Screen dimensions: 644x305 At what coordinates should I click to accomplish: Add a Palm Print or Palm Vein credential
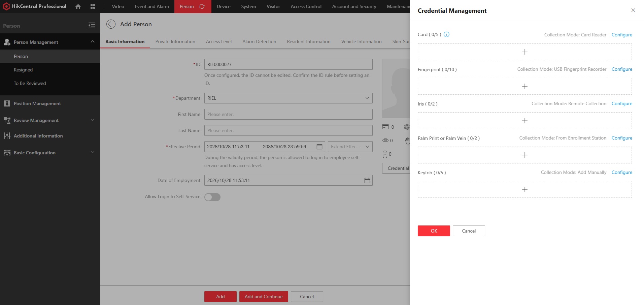pyautogui.click(x=524, y=155)
